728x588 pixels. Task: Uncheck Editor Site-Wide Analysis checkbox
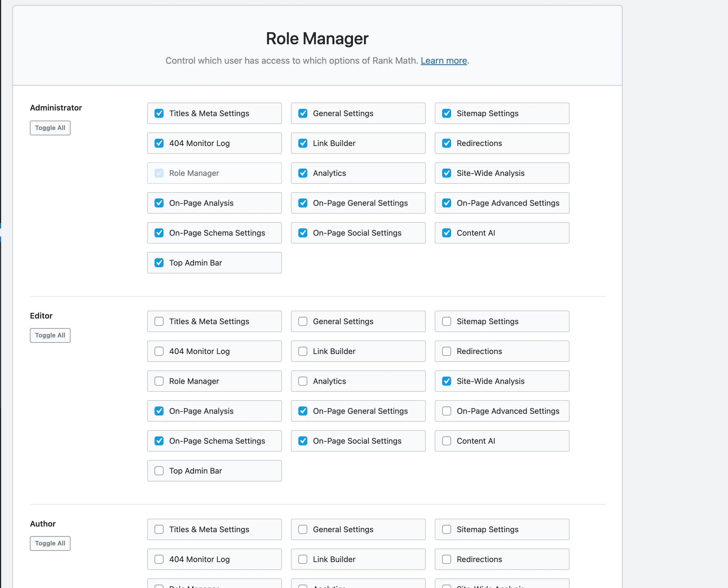(x=447, y=381)
